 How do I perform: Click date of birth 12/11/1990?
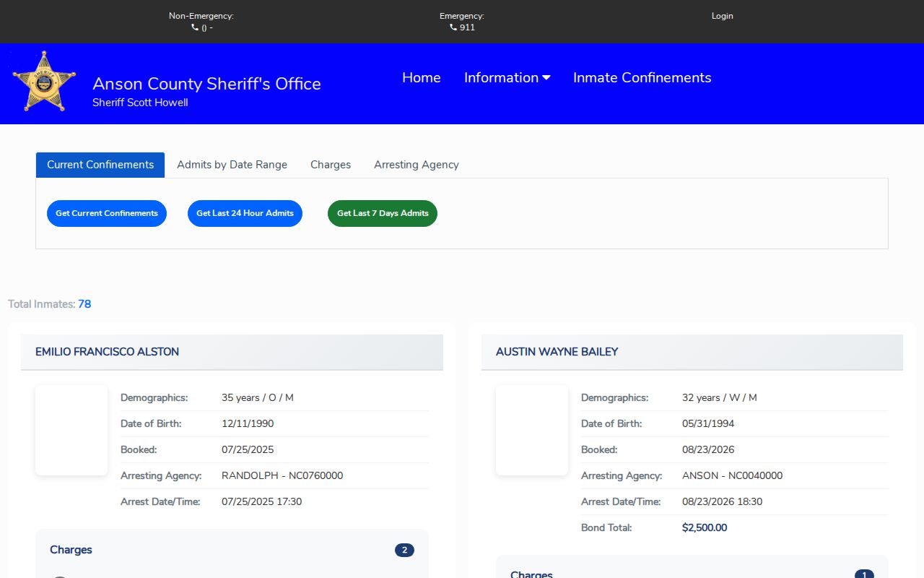point(248,423)
